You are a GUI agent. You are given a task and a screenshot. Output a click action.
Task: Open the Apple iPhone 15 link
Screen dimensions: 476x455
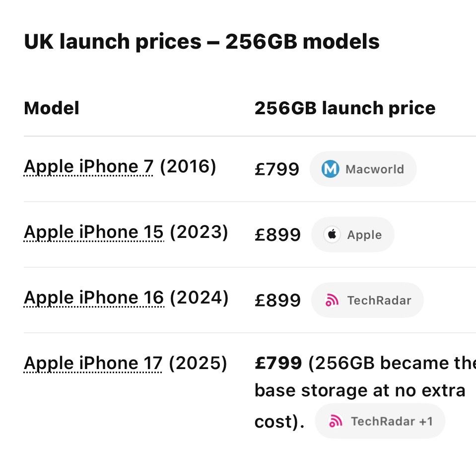pos(94,232)
